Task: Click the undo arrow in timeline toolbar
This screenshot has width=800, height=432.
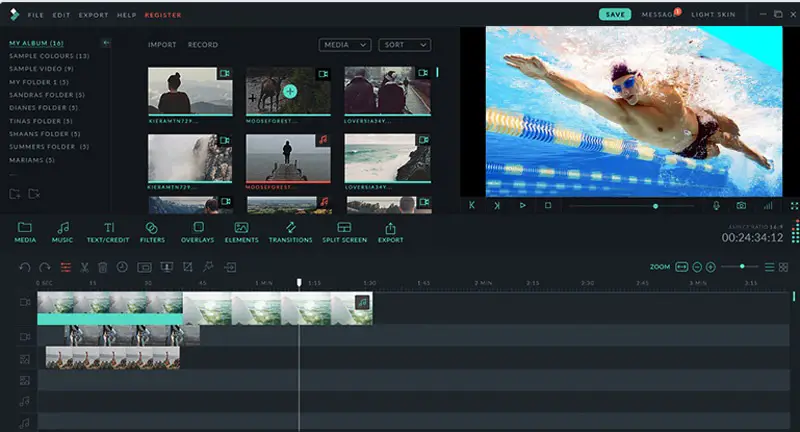Action: click(25, 268)
